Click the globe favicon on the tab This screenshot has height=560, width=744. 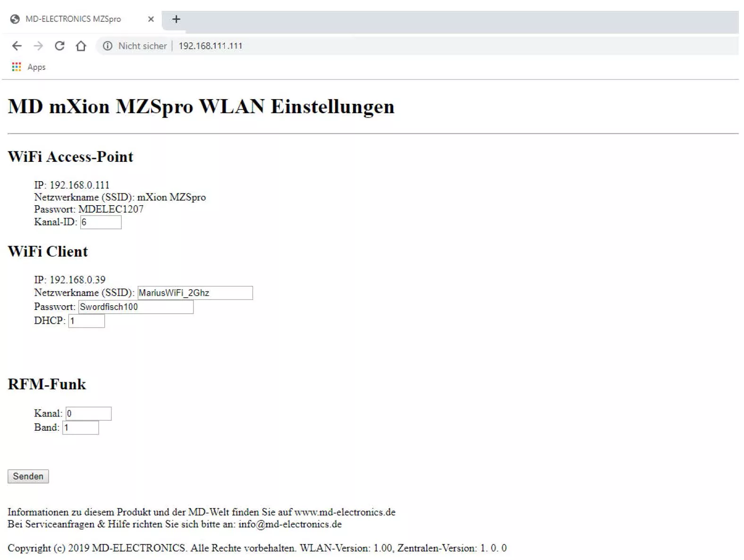[x=15, y=19]
